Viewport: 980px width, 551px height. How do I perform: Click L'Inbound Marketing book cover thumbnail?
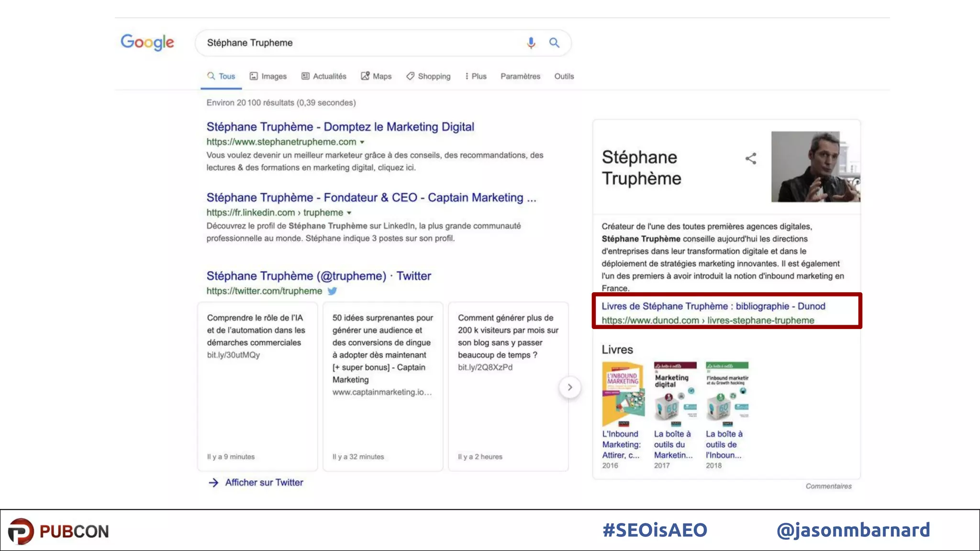click(623, 394)
